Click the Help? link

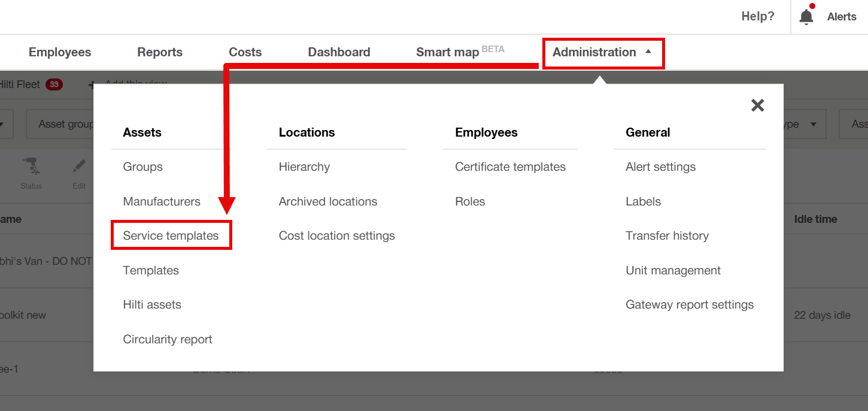click(757, 17)
